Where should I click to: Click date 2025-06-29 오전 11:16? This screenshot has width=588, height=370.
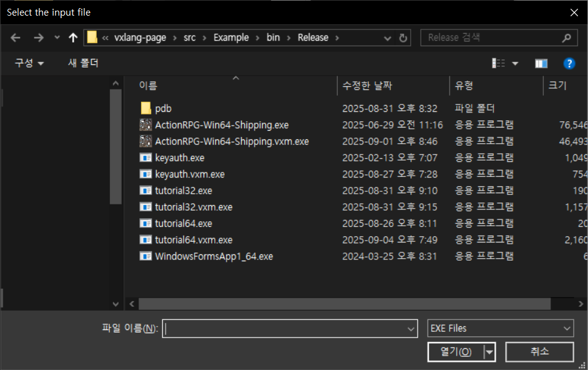392,125
